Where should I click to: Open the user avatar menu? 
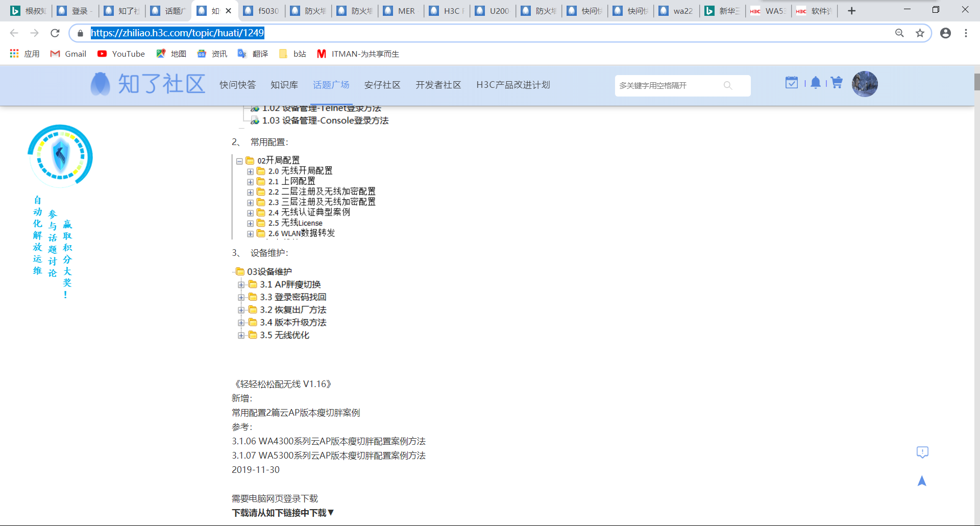pyautogui.click(x=865, y=84)
